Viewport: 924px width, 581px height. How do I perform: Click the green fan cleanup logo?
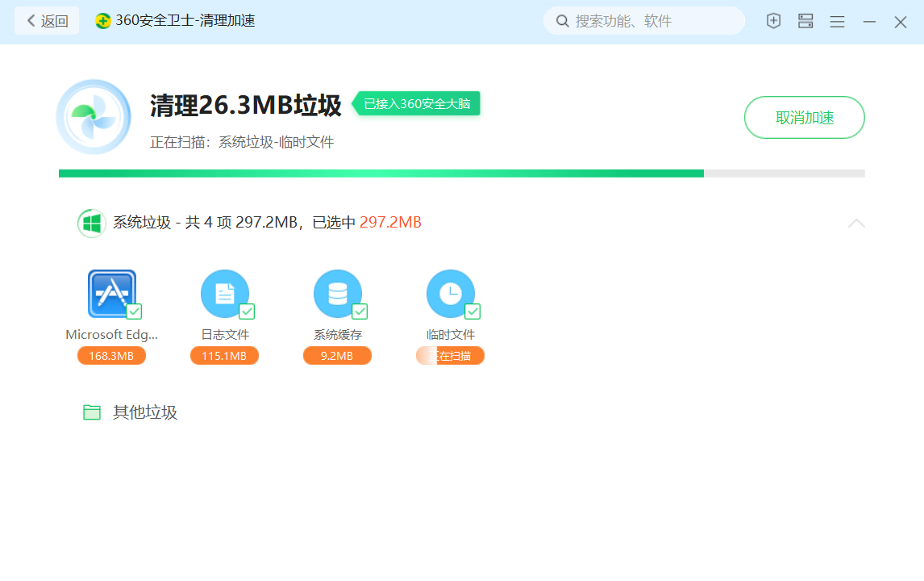93,118
